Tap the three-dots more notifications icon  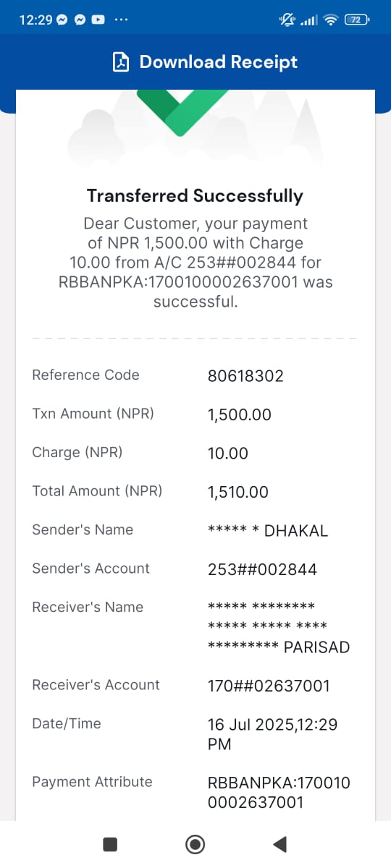click(x=122, y=20)
